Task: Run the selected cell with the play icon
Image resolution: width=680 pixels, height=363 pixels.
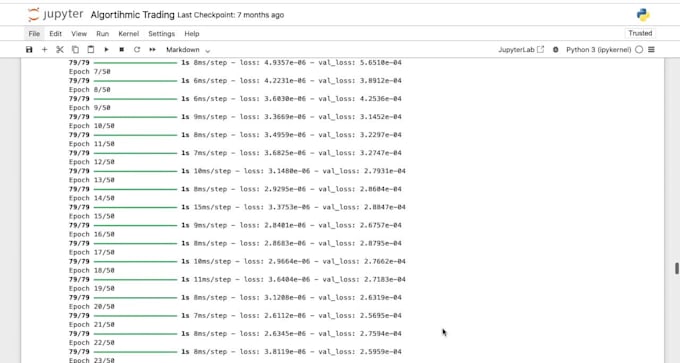Action: [x=106, y=49]
